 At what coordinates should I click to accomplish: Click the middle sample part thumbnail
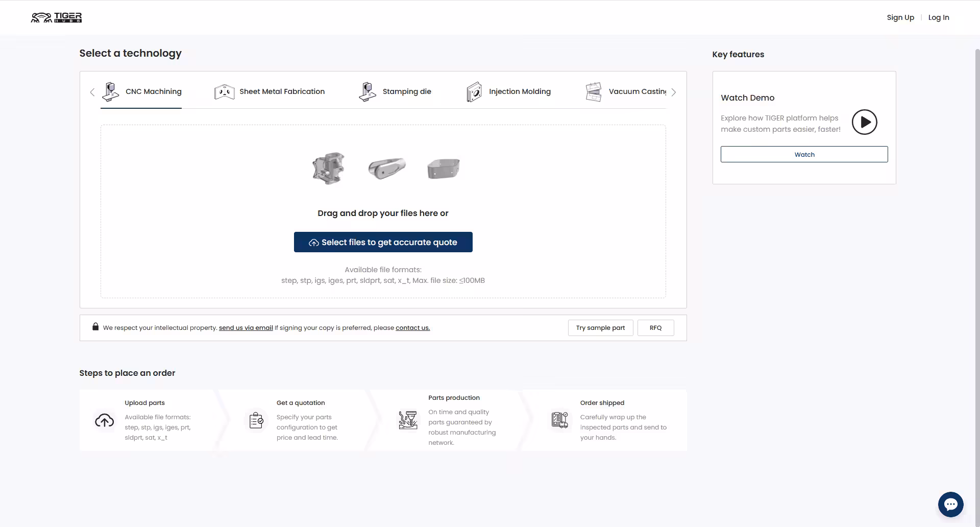tap(387, 168)
